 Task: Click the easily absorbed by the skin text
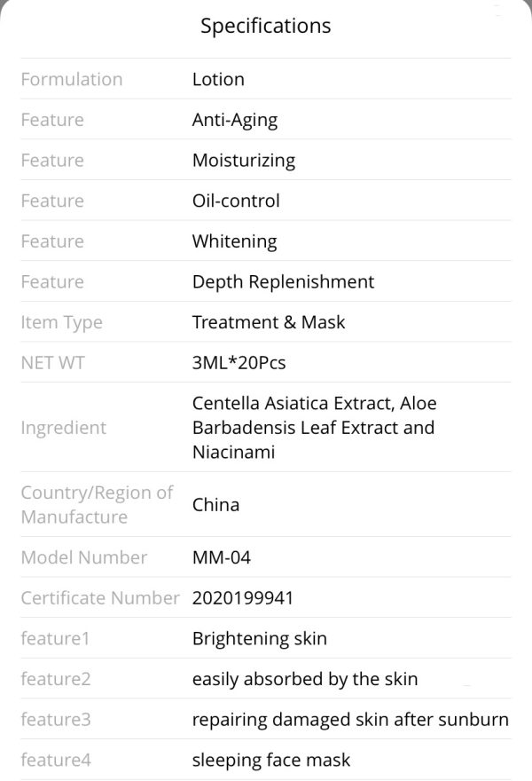[304, 679]
